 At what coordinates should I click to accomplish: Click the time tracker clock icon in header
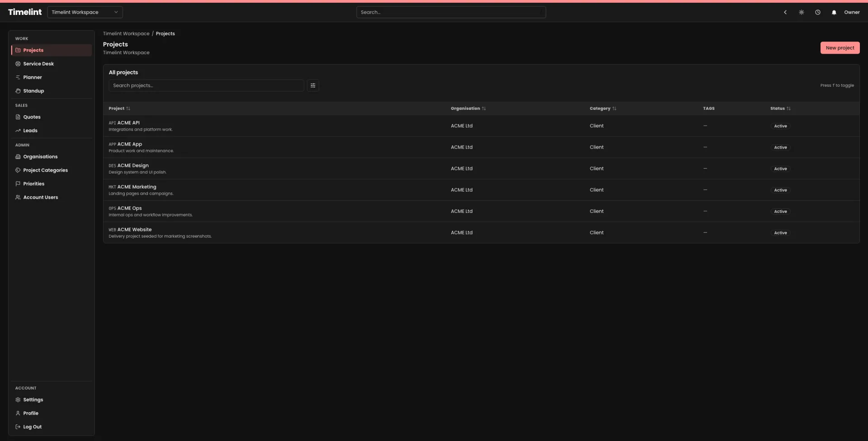[x=818, y=12]
